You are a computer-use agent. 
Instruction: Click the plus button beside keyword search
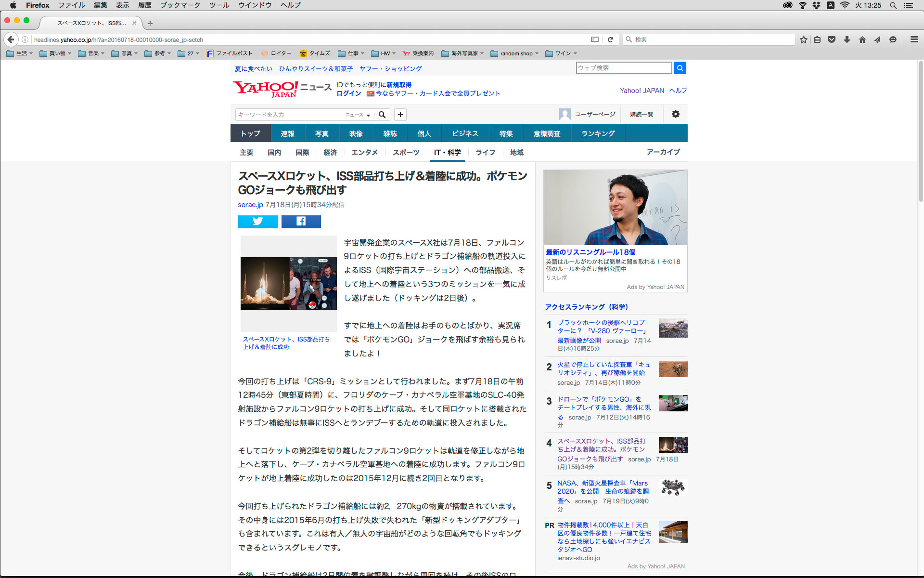click(x=400, y=115)
